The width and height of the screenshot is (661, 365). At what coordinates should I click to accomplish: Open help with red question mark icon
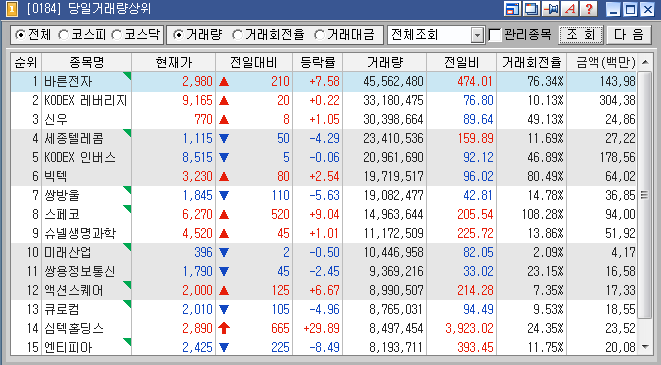589,9
